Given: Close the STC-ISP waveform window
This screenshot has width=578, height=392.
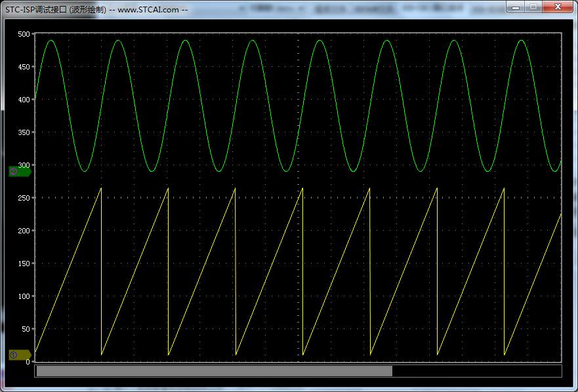Looking at the screenshot, I should tap(558, 7).
